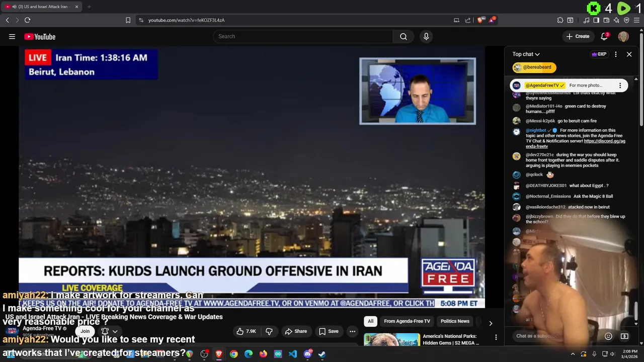This screenshot has width=644, height=362.
Task: Join the Agenda-Free TV channel membership
Action: [85, 331]
